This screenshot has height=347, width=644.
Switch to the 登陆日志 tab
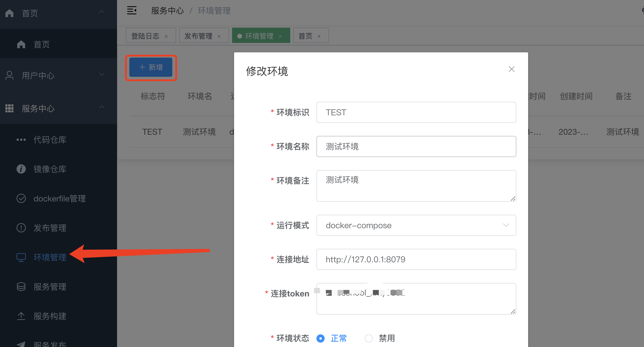pos(145,36)
